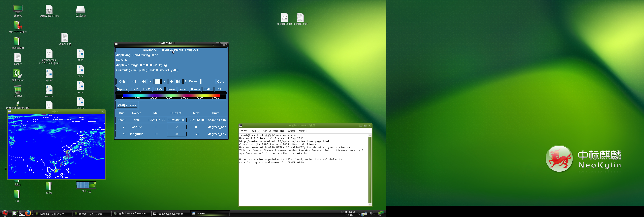Select the 计算机 desktop icon
The width and height of the screenshot is (644, 217).
click(18, 11)
